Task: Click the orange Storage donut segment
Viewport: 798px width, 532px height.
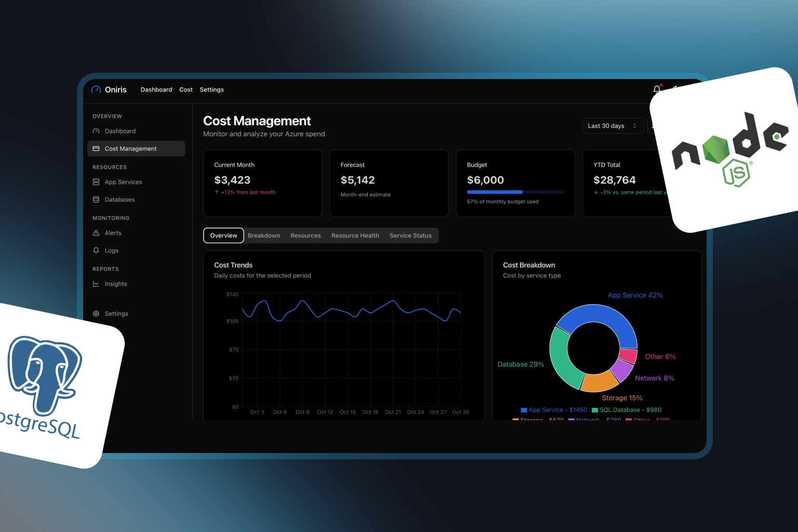Action: [x=598, y=382]
